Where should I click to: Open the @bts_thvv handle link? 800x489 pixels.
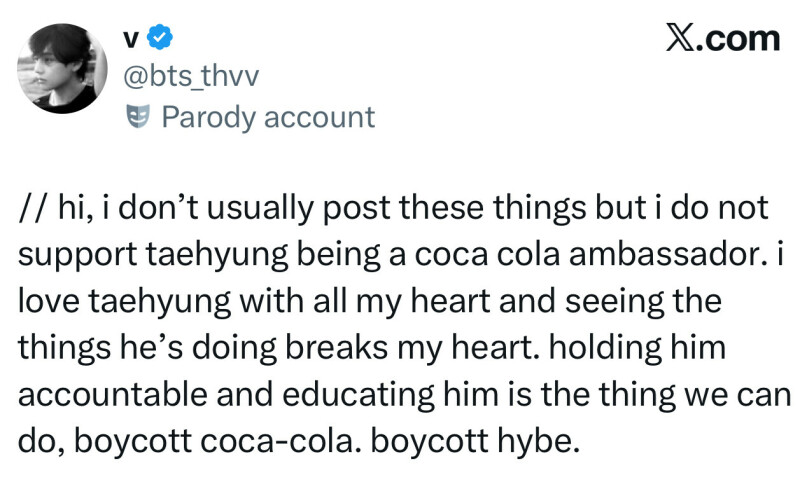188,78
